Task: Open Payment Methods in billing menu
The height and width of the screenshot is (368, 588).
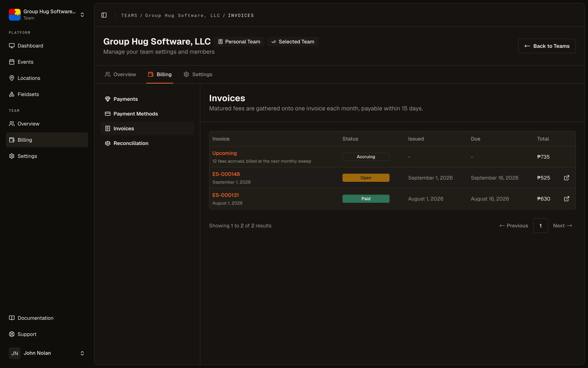Action: (x=147, y=114)
